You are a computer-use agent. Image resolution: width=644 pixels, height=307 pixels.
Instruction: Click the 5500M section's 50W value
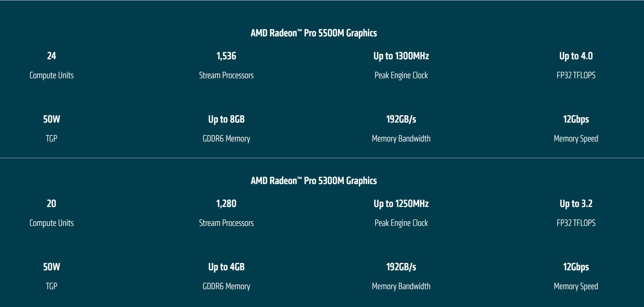point(51,119)
